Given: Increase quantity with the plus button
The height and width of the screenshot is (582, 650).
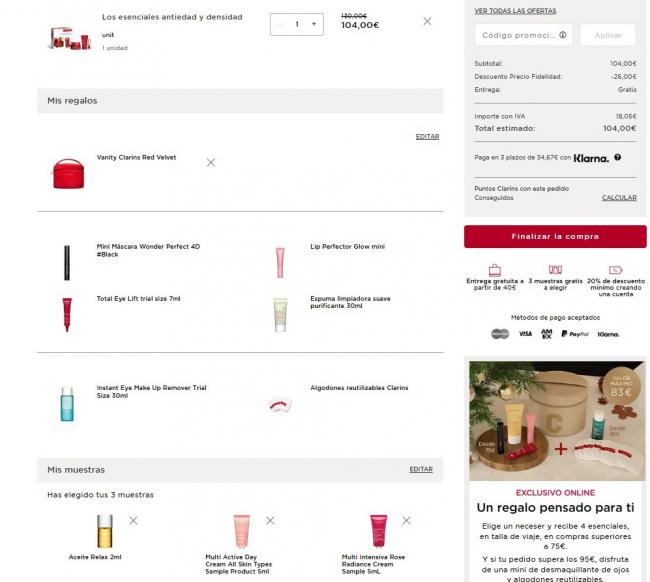Looking at the screenshot, I should point(314,24).
